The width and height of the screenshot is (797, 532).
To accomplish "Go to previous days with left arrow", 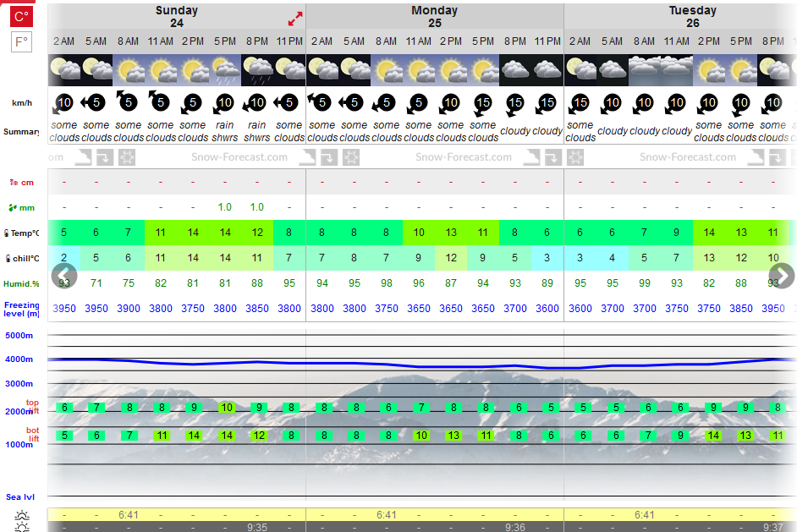I will 64,276.
